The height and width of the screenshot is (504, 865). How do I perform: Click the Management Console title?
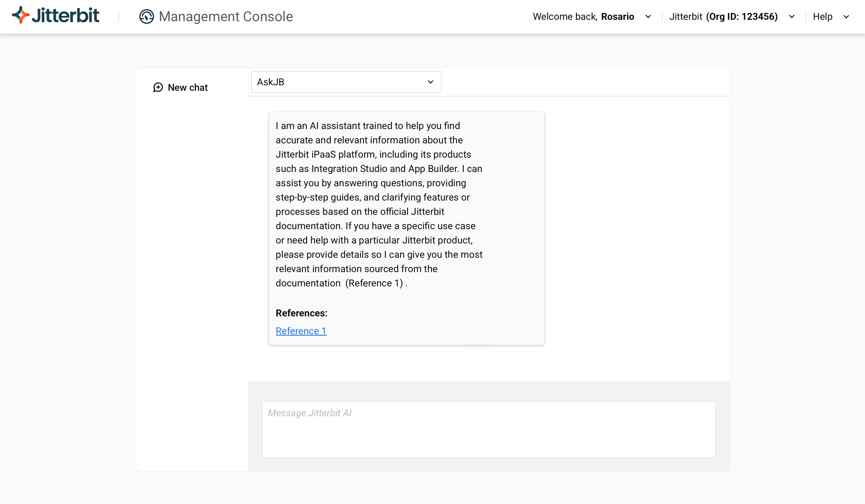click(x=226, y=17)
